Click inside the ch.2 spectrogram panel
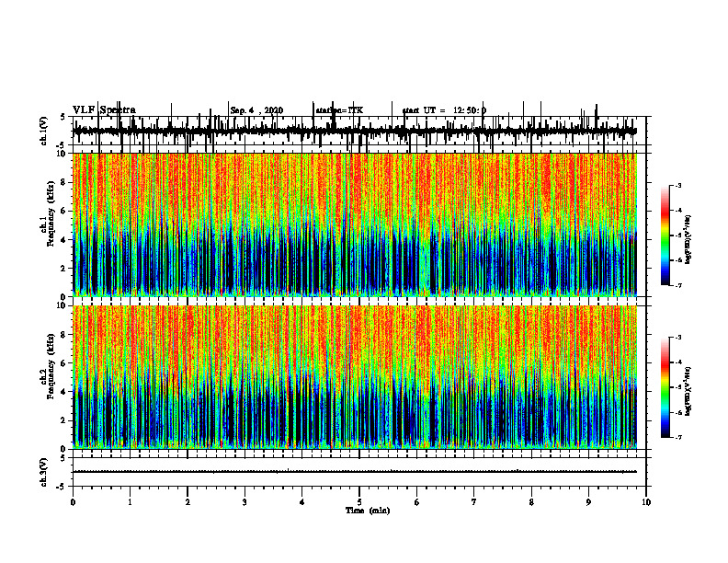Viewport: 728px width, 563px height. tap(355, 377)
